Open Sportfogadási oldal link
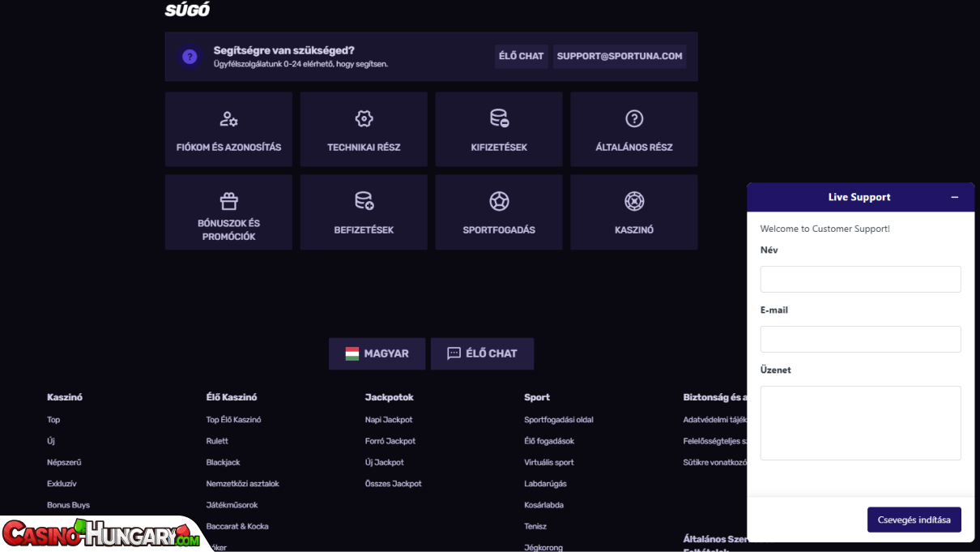980x552 pixels. (559, 420)
